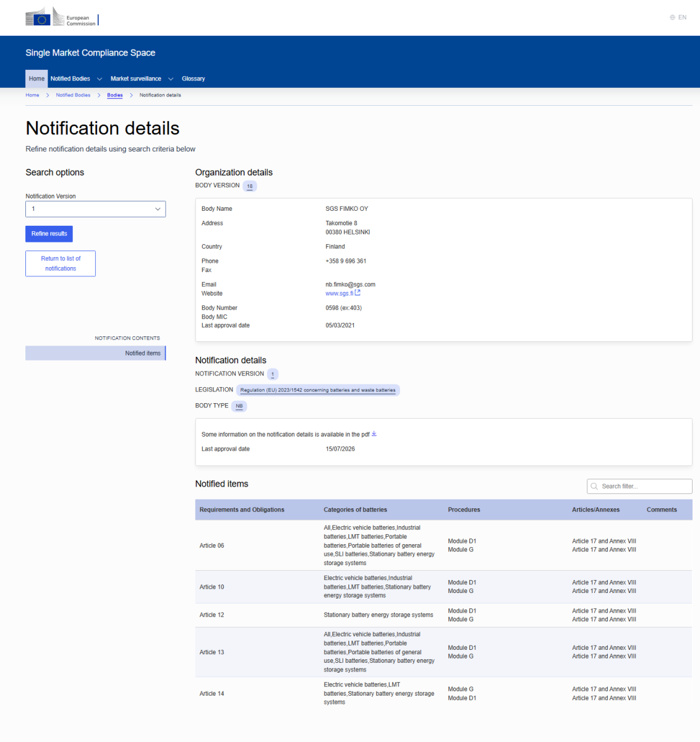Open the Home navigation tab
The height and width of the screenshot is (742, 700).
(36, 79)
